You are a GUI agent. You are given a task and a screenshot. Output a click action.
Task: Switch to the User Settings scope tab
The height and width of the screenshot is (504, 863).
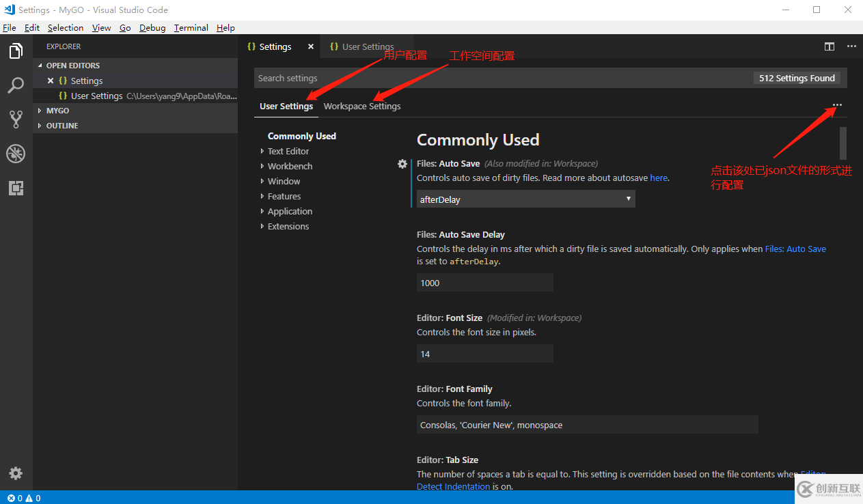coord(286,106)
